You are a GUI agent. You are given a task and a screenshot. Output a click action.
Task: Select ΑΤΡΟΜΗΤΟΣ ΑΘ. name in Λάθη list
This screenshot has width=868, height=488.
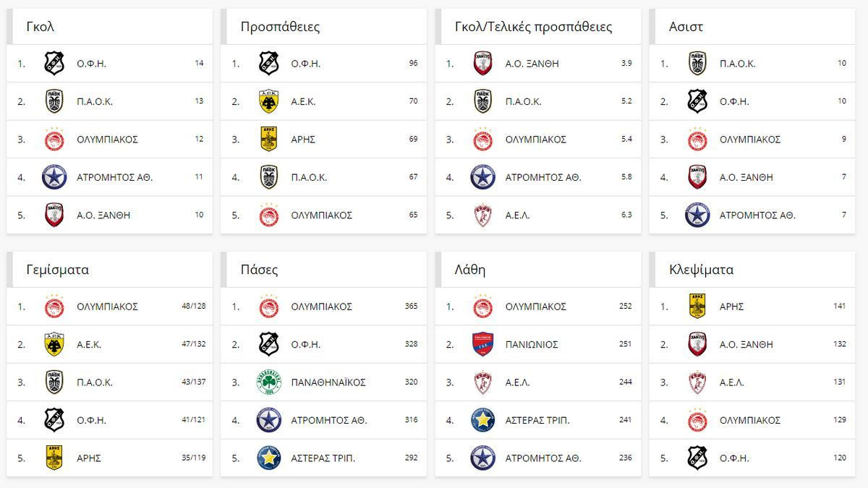(x=543, y=458)
